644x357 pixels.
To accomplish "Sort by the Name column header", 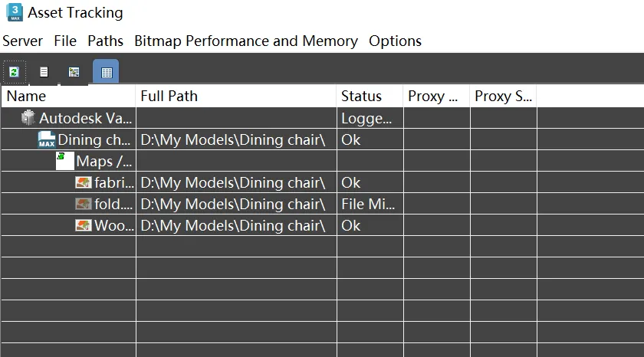I will [x=68, y=96].
